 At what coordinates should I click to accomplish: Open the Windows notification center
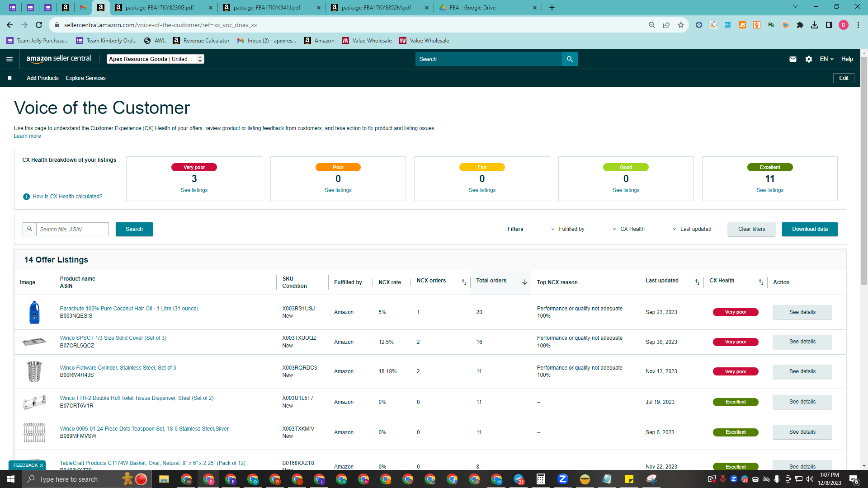click(x=854, y=479)
